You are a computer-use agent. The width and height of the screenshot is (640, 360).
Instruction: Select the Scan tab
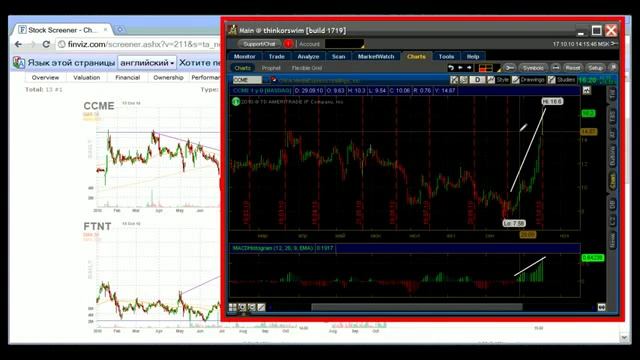tap(338, 56)
